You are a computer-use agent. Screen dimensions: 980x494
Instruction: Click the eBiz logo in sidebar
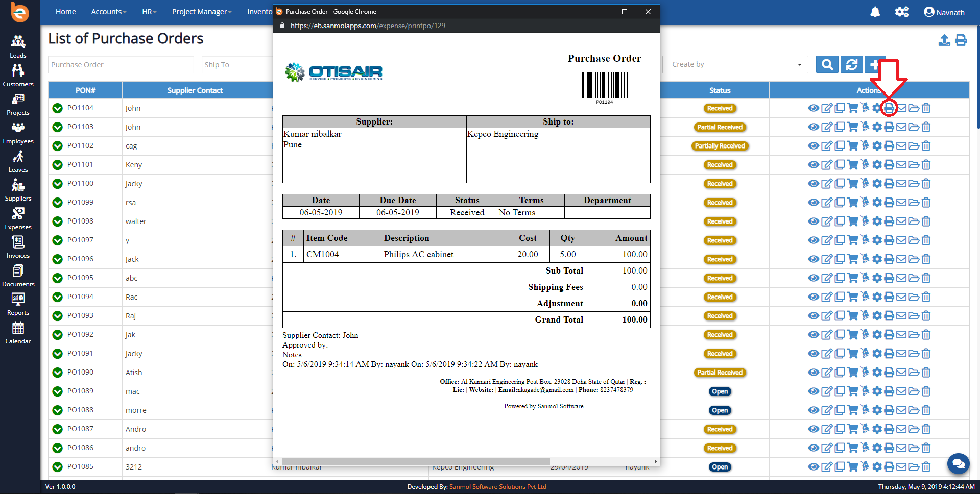pyautogui.click(x=20, y=13)
